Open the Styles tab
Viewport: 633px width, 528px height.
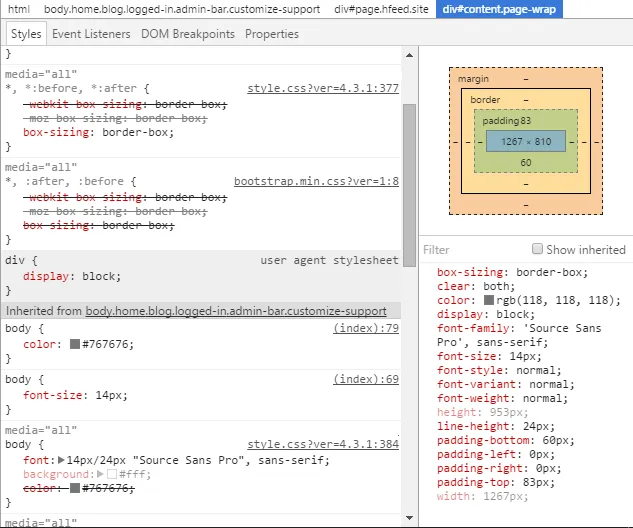point(26,34)
